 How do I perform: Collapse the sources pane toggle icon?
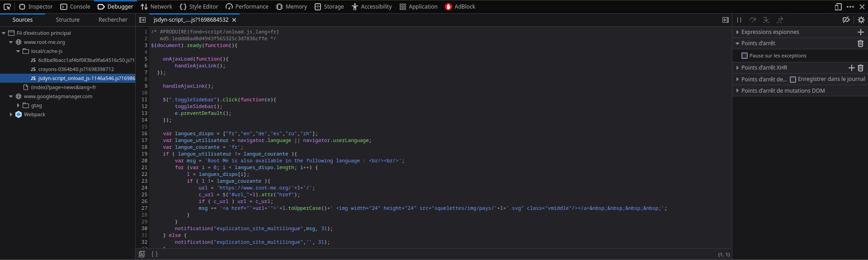142,20
